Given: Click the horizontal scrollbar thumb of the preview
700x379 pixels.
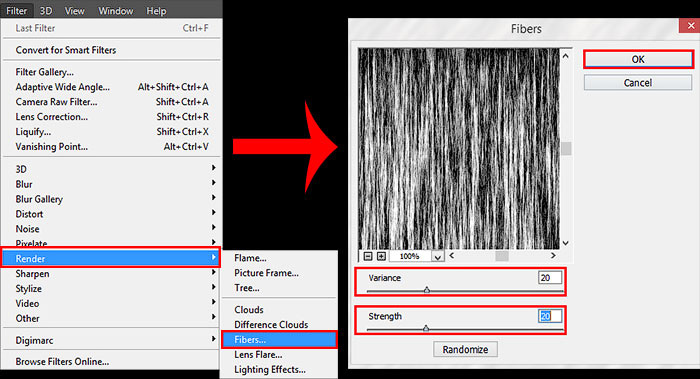Looking at the screenshot, I should (502, 256).
